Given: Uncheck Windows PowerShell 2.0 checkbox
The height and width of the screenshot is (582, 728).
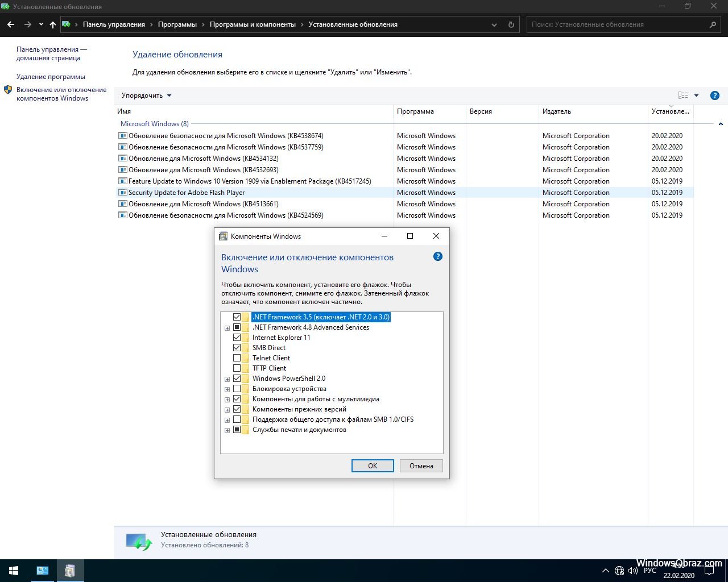Looking at the screenshot, I should (237, 379).
